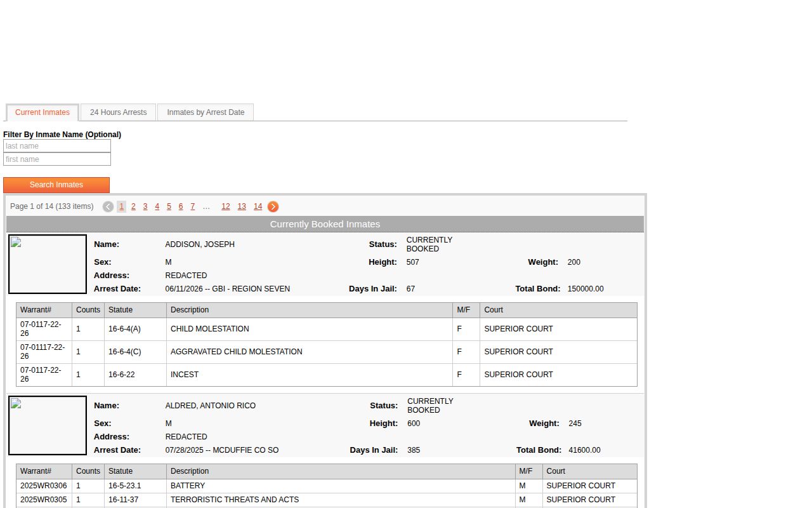The width and height of the screenshot is (812, 508).
Task: Click the total bond value 150000.00
Action: point(586,289)
